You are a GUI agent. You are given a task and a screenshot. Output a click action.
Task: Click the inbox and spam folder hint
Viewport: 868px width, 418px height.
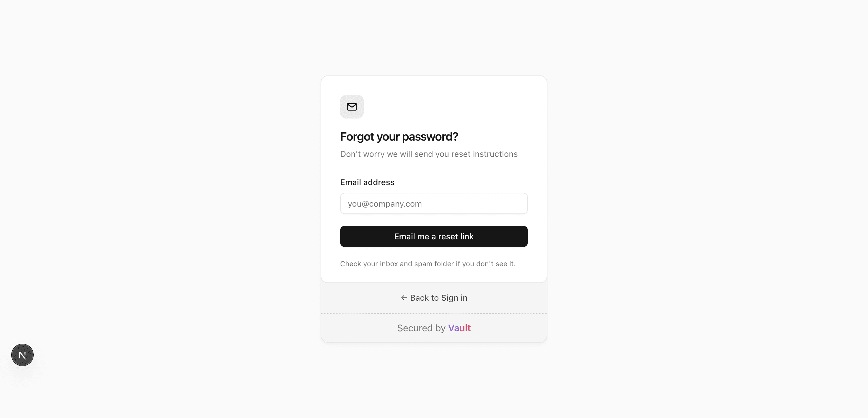[427, 264]
